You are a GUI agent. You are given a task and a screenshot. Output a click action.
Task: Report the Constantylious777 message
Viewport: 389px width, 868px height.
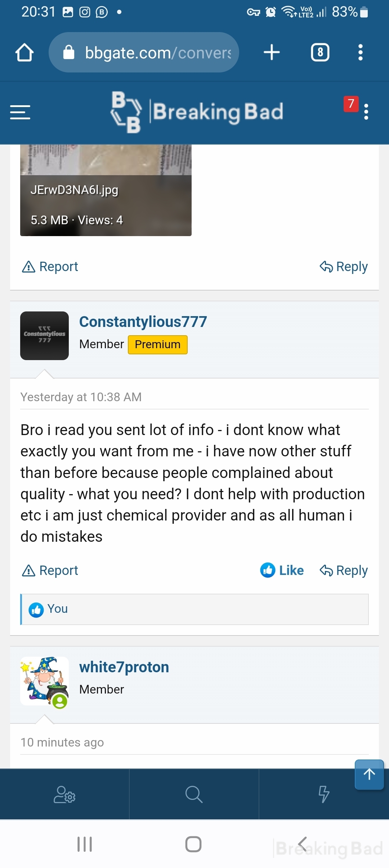[50, 570]
